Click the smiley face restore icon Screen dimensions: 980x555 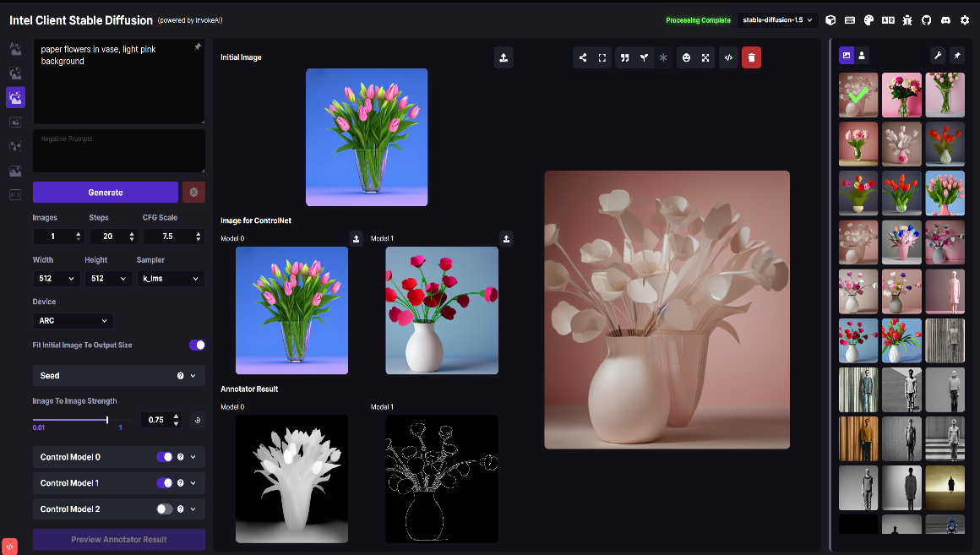coord(686,57)
